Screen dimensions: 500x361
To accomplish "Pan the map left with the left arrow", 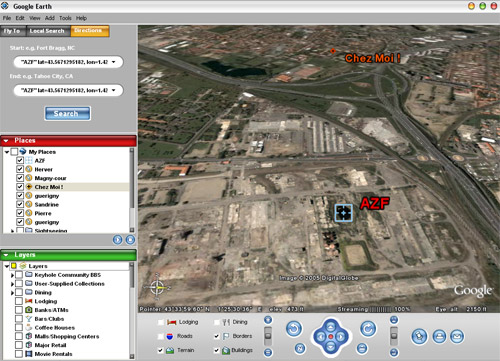I will (321, 337).
